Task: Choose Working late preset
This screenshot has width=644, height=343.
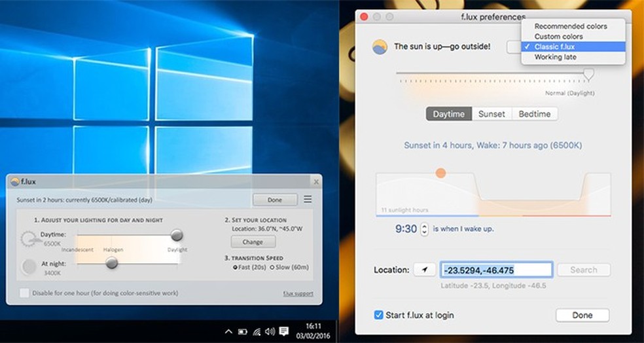Action: 573,57
